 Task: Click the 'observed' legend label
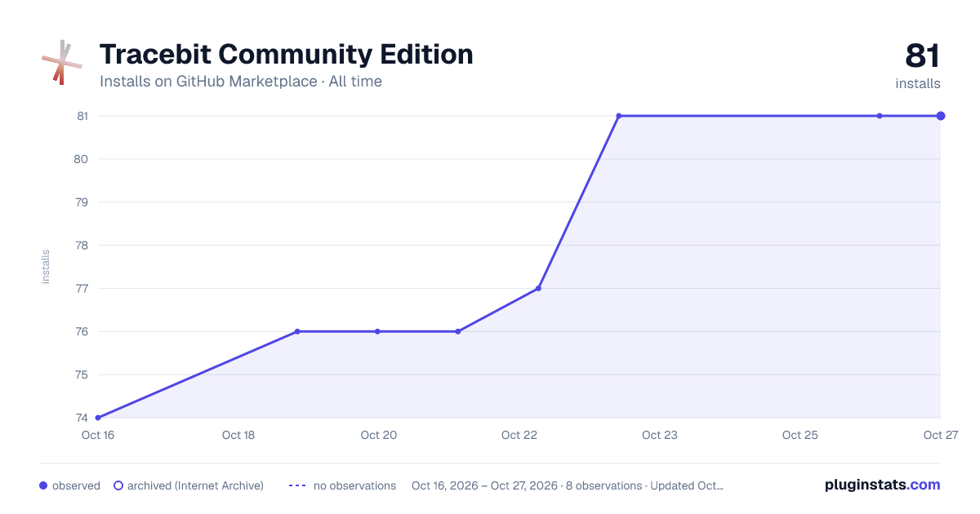point(76,485)
